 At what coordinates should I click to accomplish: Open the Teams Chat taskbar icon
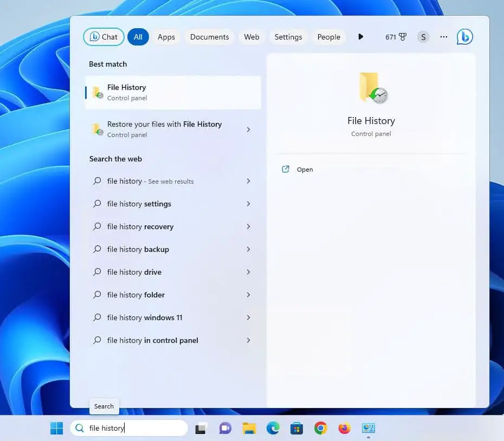point(225,429)
